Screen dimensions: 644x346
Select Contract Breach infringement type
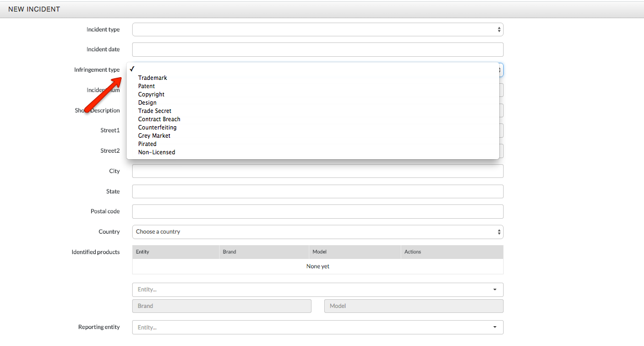pos(159,119)
